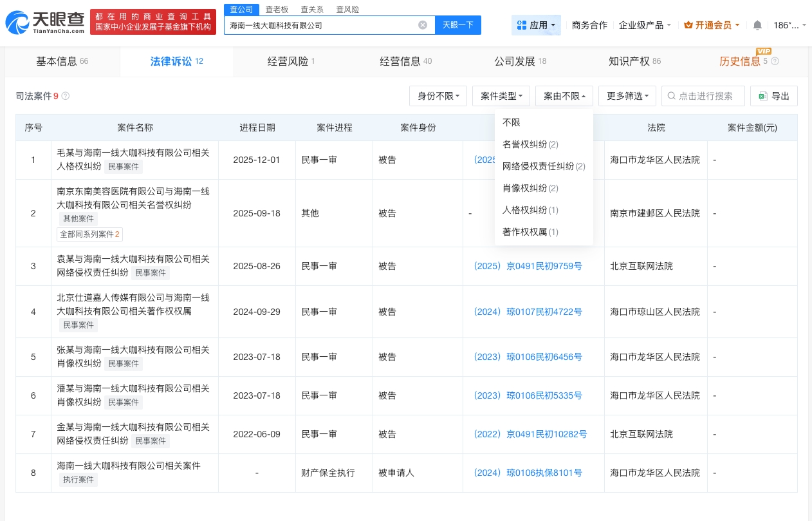The height and width of the screenshot is (521, 812).
Task: Click the TianYanCha logo
Action: coord(45,23)
